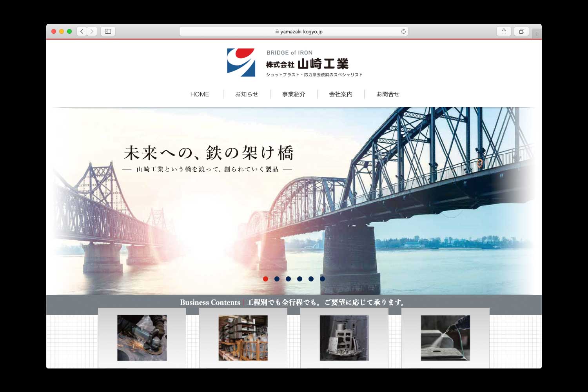Click the Yamazaki Kogyo red-blue logo
Image resolution: width=588 pixels, height=392 pixels.
pos(241,62)
